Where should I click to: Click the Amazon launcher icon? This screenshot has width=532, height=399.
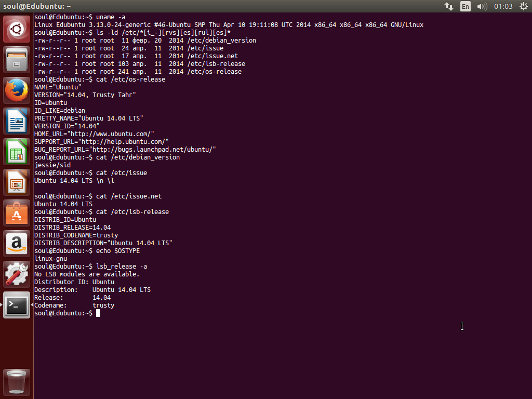point(16,244)
